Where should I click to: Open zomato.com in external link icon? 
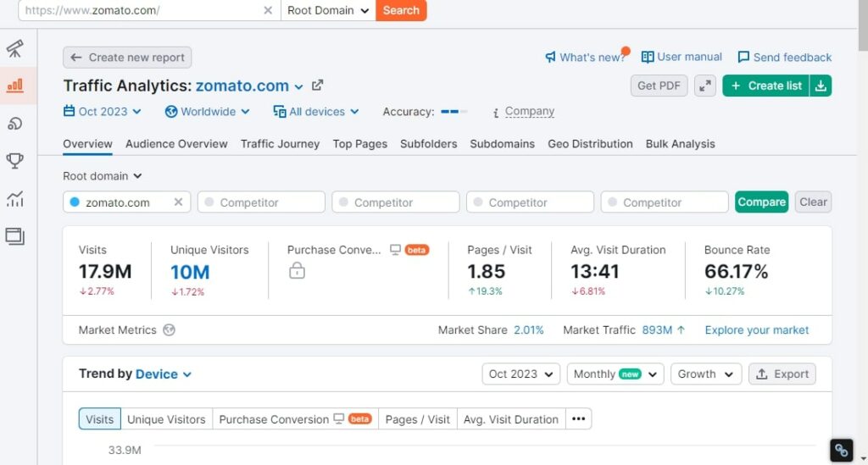[x=317, y=86]
